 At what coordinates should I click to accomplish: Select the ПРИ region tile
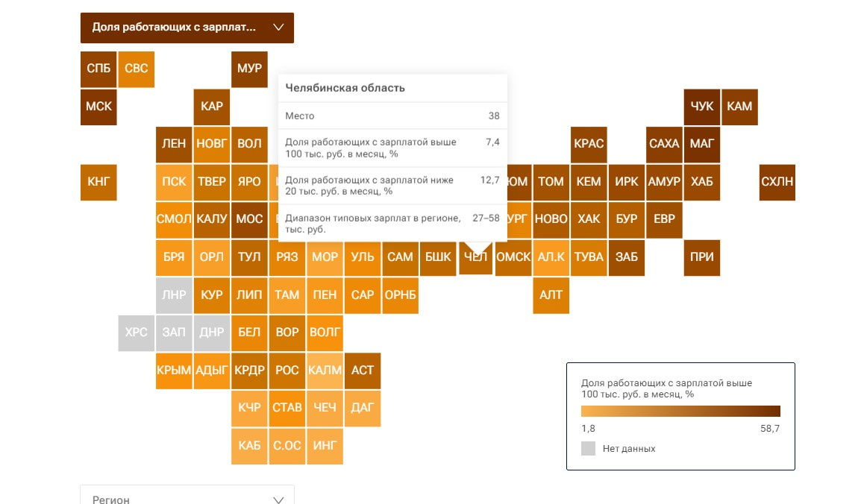pos(702,258)
